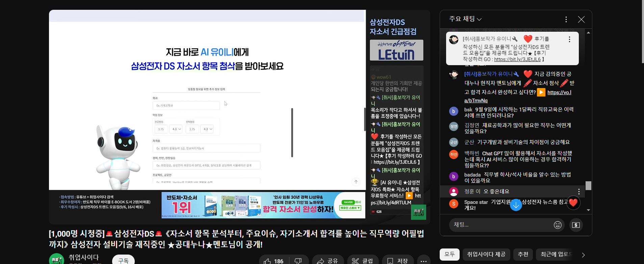Image resolution: width=644 pixels, height=264 pixels.
Task: Show more filter chips with right chevron
Action: click(x=583, y=255)
